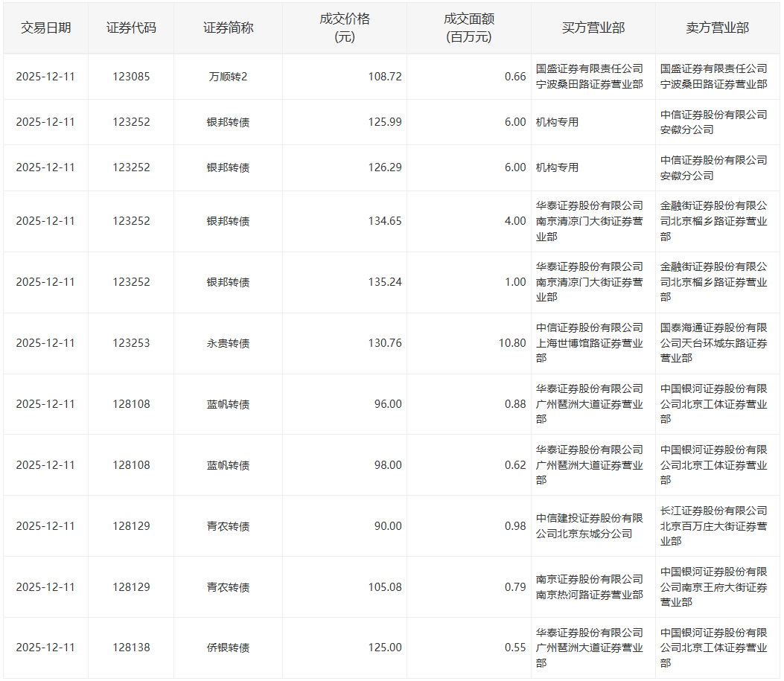Open the 万顺转2 security name

pyautogui.click(x=229, y=77)
